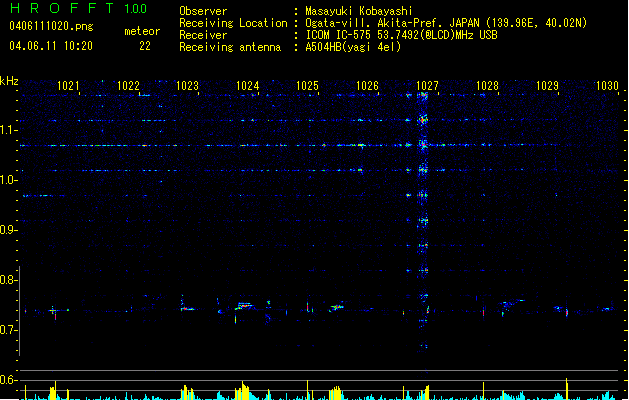Select the file name 0406111020.png
The image size is (629, 400).
click(x=51, y=26)
